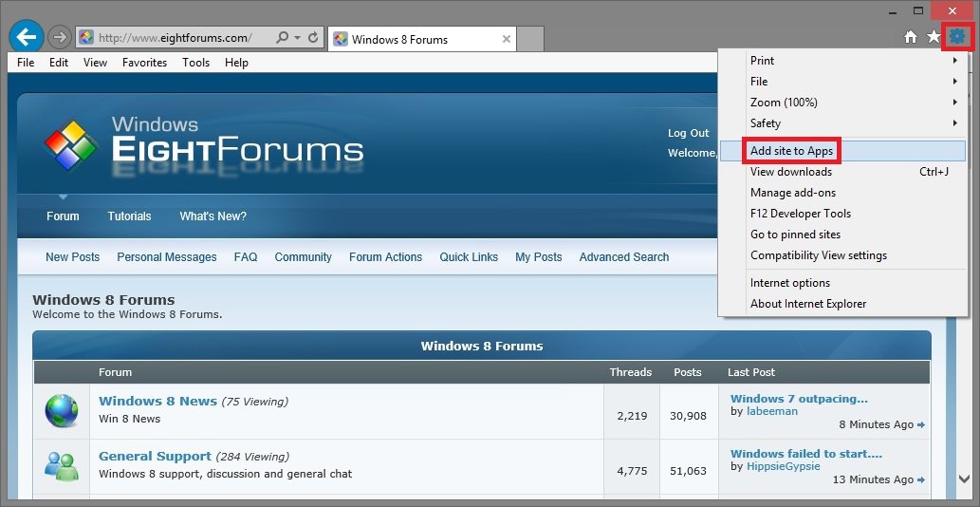Open HippsieGypsie user profile
The image size is (980, 507).
pyautogui.click(x=783, y=466)
